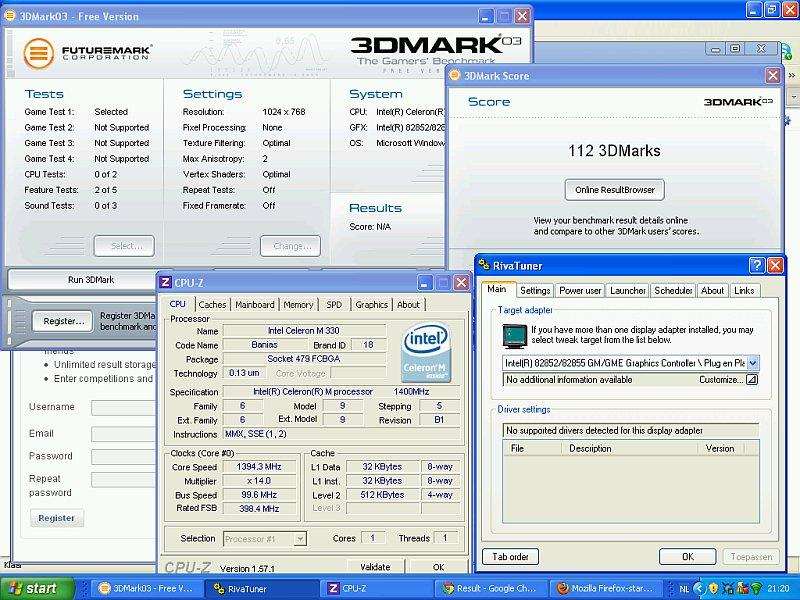Click the Password input field
Viewport: 800px width, 600px height.
pyautogui.click(x=123, y=456)
